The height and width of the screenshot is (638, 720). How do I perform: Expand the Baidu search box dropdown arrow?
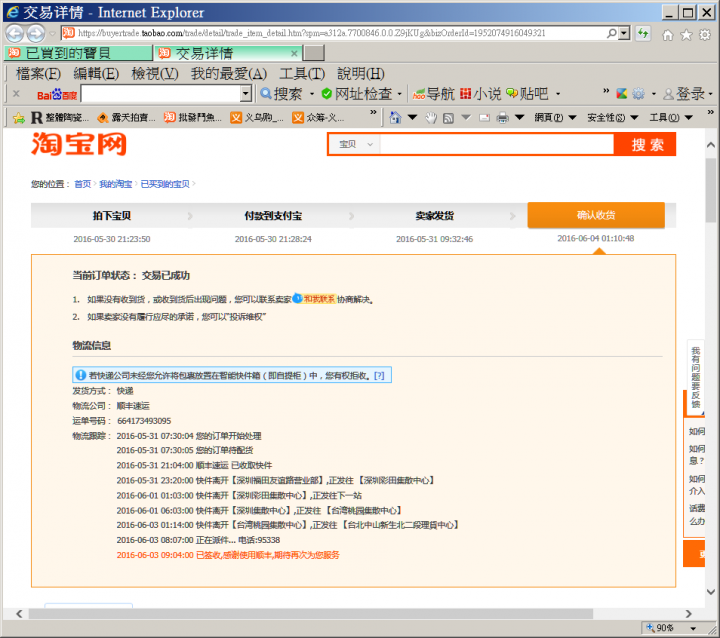coord(246,94)
